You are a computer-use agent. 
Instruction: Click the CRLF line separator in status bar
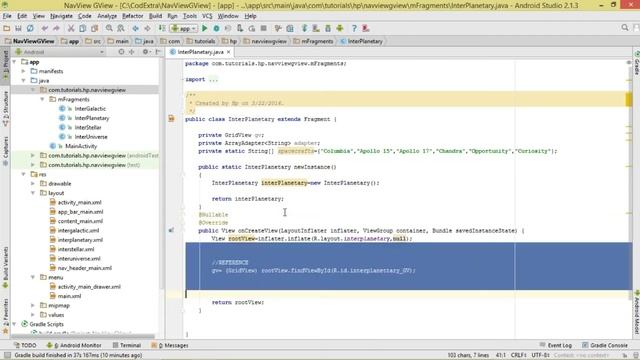518,355
